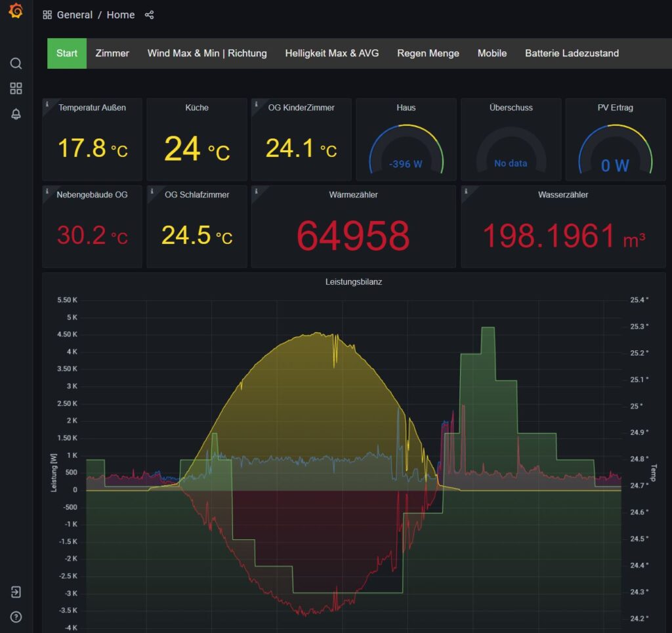
Task: Click info icon on Wasserzähler panel
Action: point(466,191)
